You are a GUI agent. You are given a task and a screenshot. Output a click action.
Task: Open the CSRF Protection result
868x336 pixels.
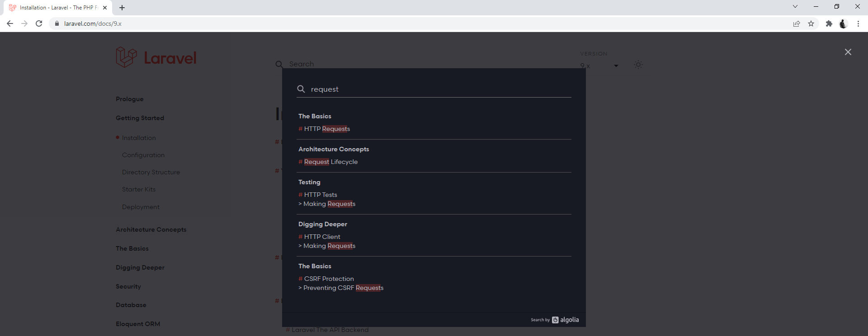326,279
